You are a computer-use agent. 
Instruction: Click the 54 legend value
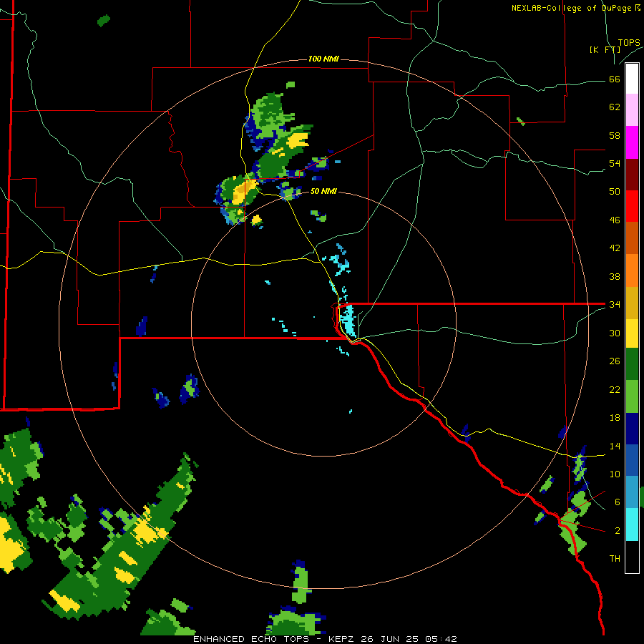615,163
